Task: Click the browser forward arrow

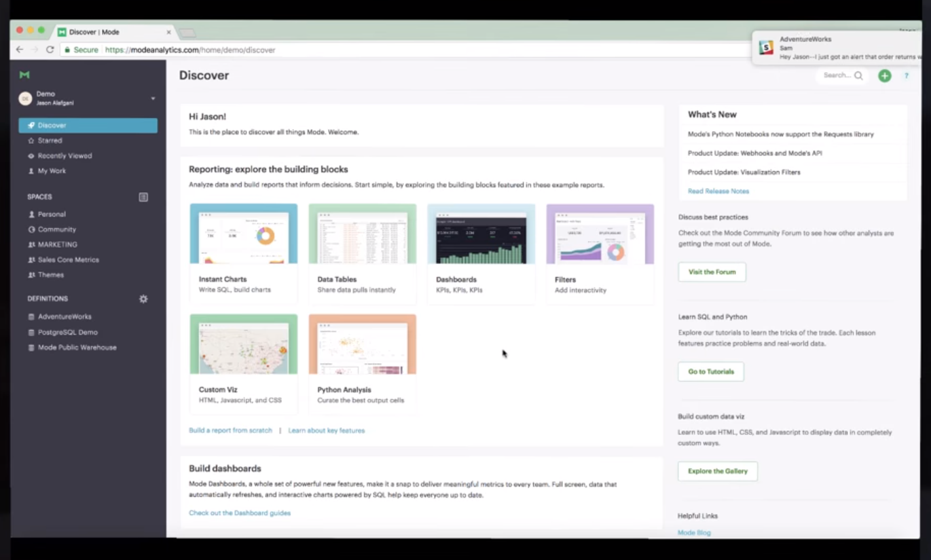Action: coord(34,50)
